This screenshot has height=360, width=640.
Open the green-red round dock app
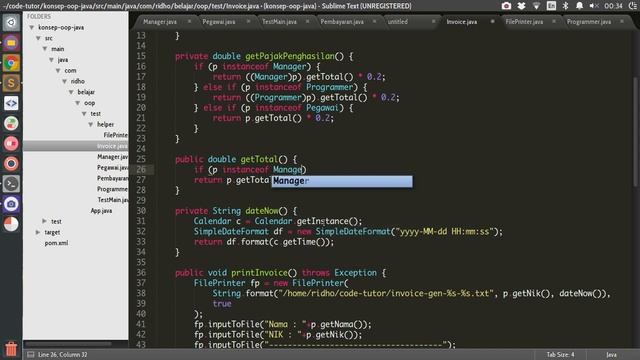point(11,123)
